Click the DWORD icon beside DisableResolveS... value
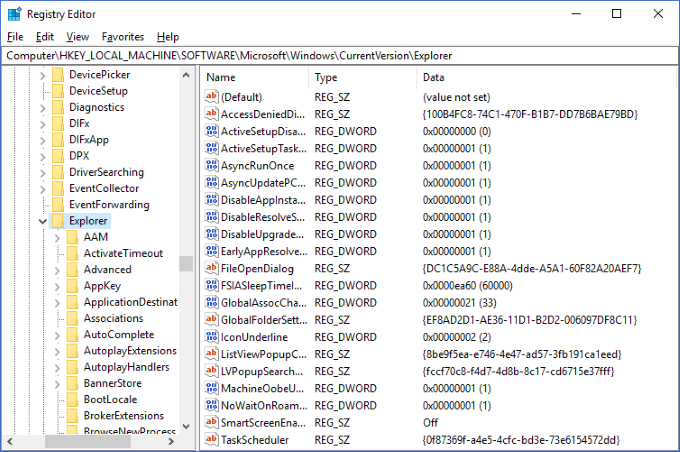The height and width of the screenshot is (452, 680). [x=212, y=217]
